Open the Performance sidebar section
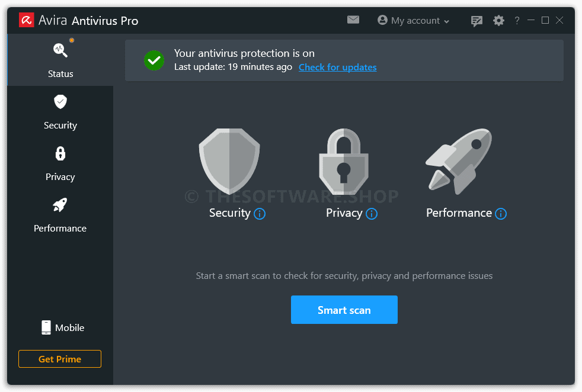The height and width of the screenshot is (392, 582). [60, 215]
